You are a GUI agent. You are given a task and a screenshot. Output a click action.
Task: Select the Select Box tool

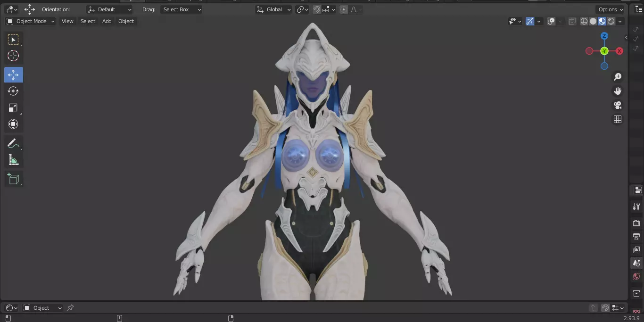(13, 40)
